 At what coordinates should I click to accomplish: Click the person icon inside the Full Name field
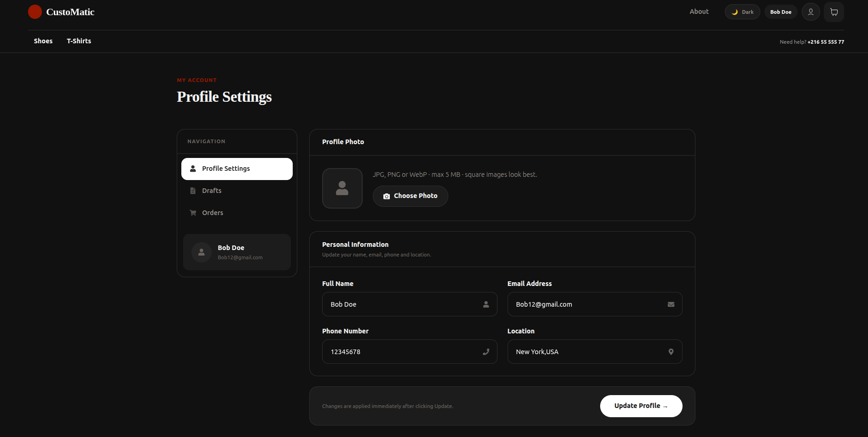pyautogui.click(x=486, y=304)
